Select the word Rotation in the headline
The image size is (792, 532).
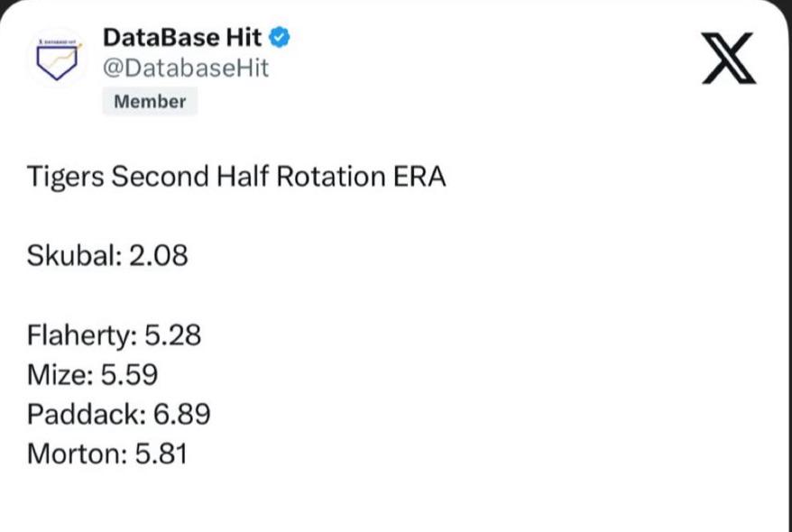pos(331,177)
